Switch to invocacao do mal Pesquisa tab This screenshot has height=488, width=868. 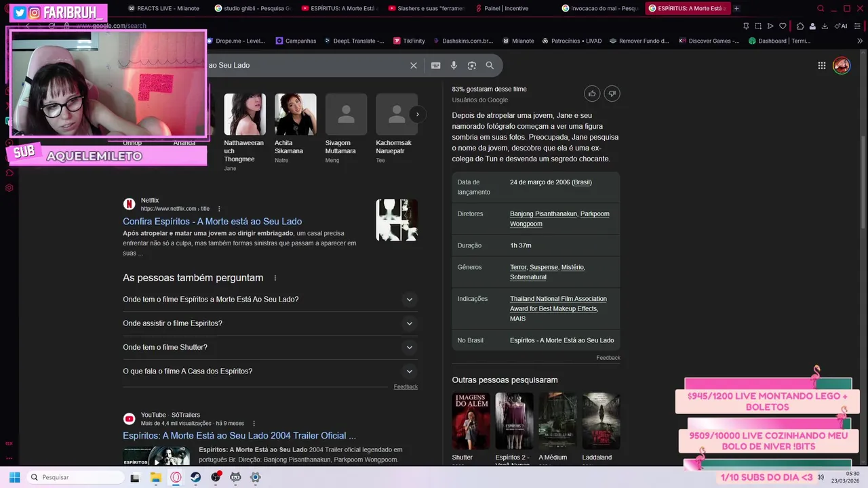(x=600, y=9)
